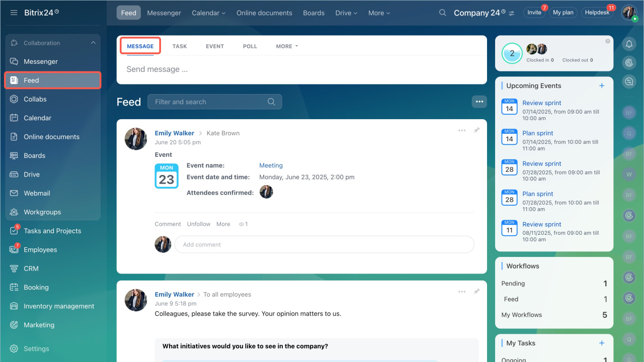Open the search magnifier in top bar
The width and height of the screenshot is (644, 362).
442,13
